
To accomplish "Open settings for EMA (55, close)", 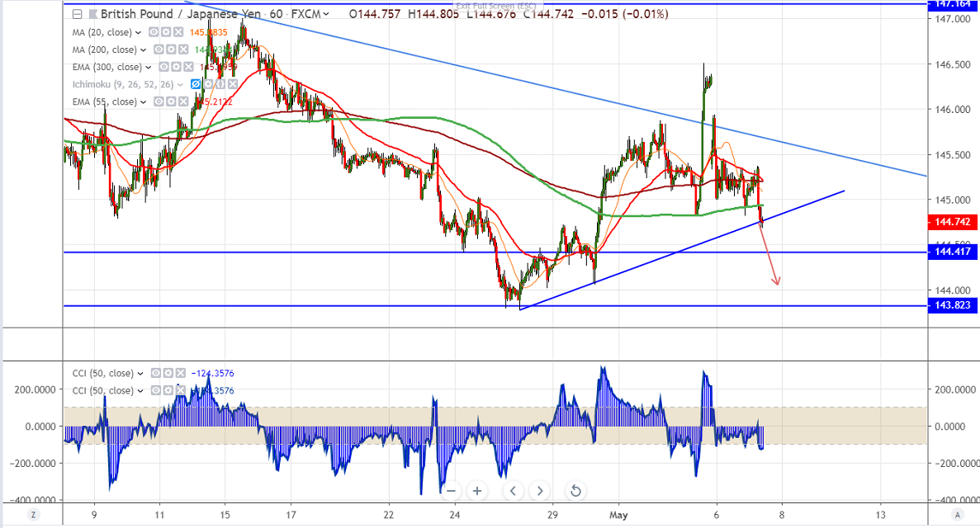I will point(171,101).
